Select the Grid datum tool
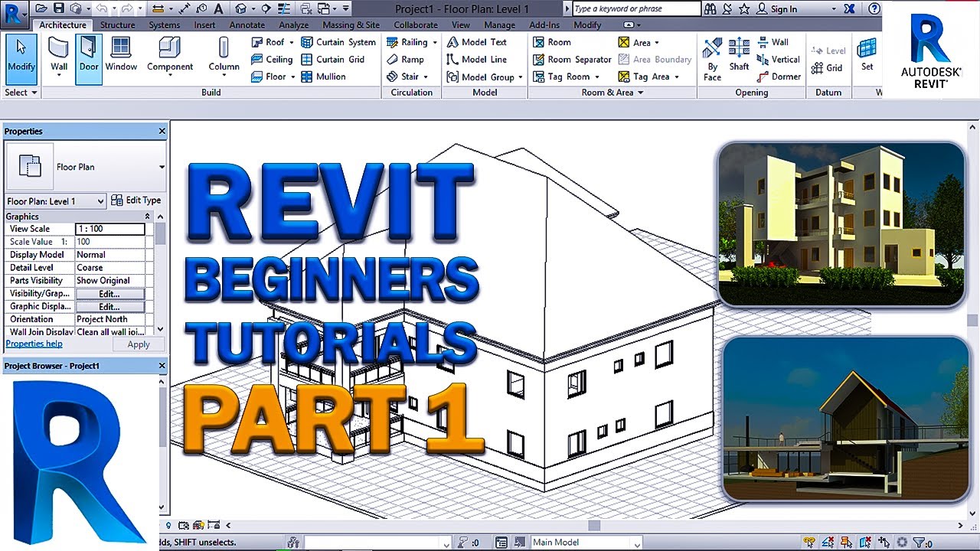 (827, 68)
